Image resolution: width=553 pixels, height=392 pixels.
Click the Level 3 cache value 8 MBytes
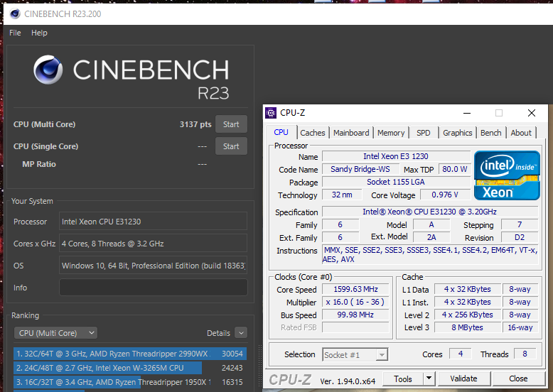[467, 327]
